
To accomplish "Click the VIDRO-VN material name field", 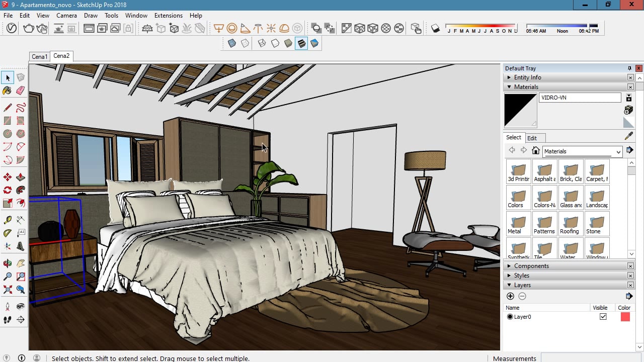I will pos(580,98).
